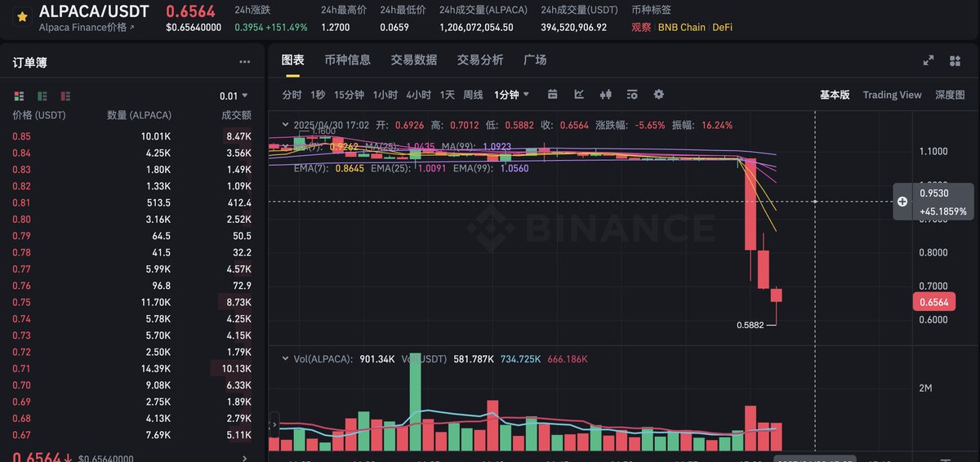Screen dimensions: 980x462
Task: Open order book more options (three dots)
Action: (245, 62)
